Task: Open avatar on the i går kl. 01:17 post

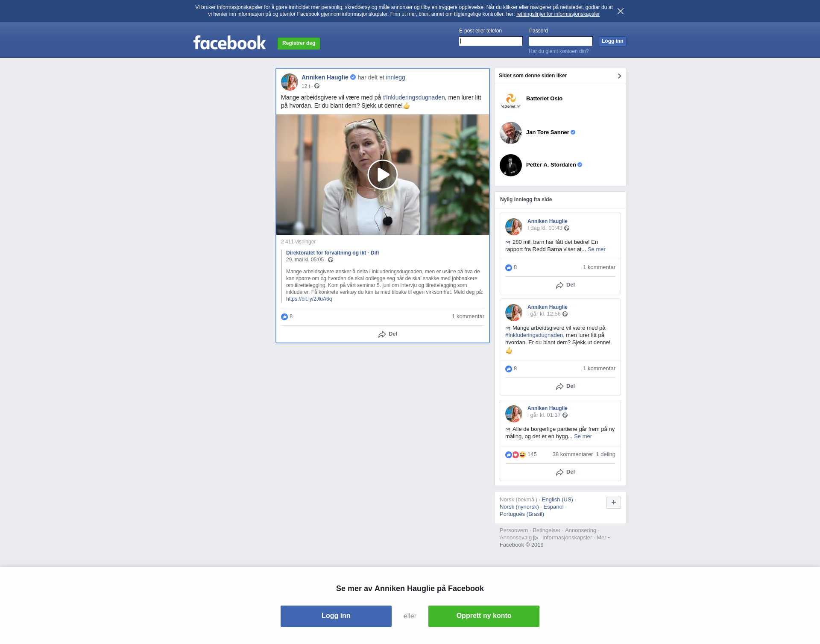Action: 514,414
